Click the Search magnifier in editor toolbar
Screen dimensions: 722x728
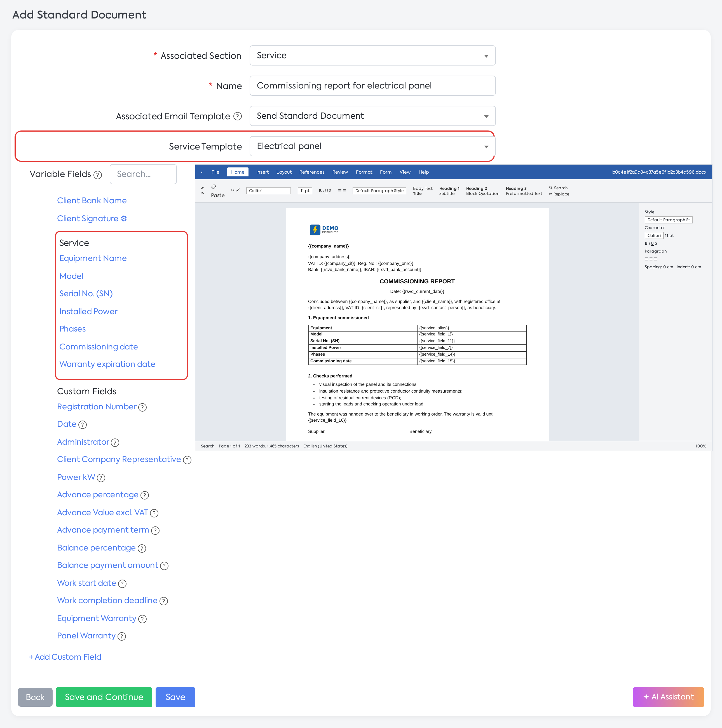click(551, 188)
